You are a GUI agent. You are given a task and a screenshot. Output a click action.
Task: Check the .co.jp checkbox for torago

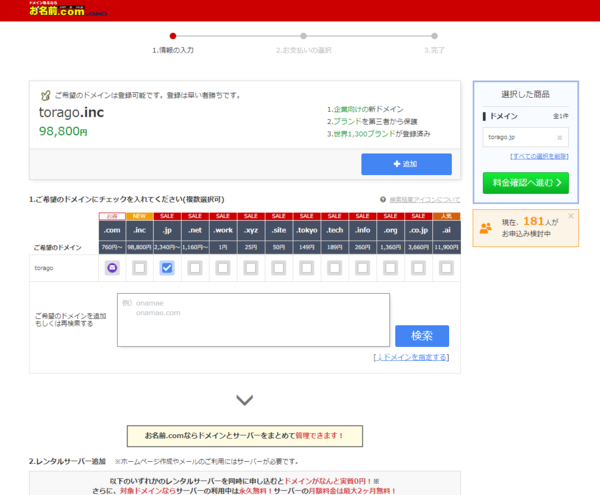tap(419, 268)
